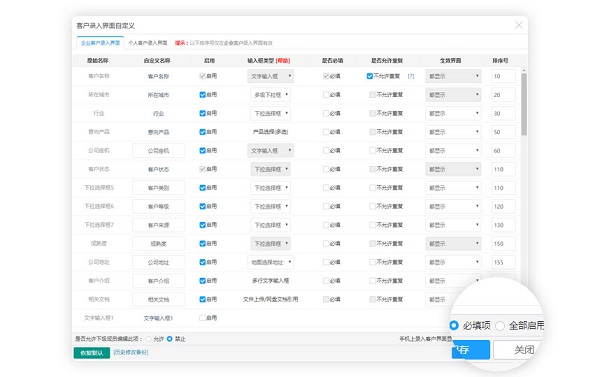The image size is (600, 377).
Task: Click the sort number field showing 155
Action: point(503,262)
